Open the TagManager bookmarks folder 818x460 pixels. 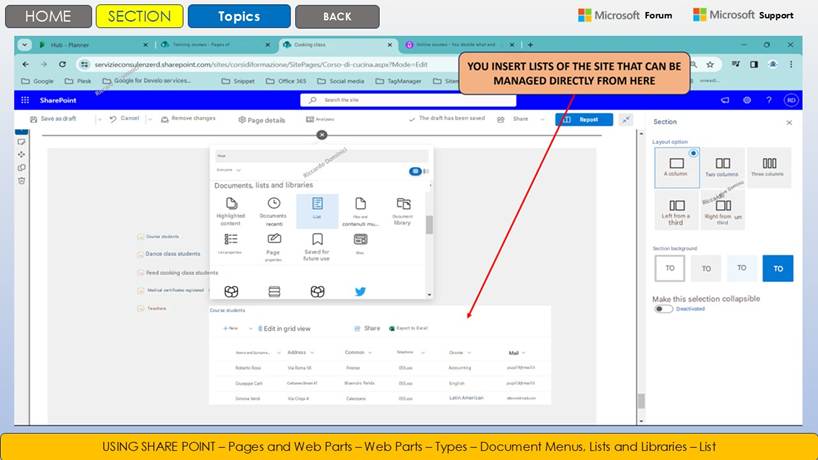click(398, 81)
